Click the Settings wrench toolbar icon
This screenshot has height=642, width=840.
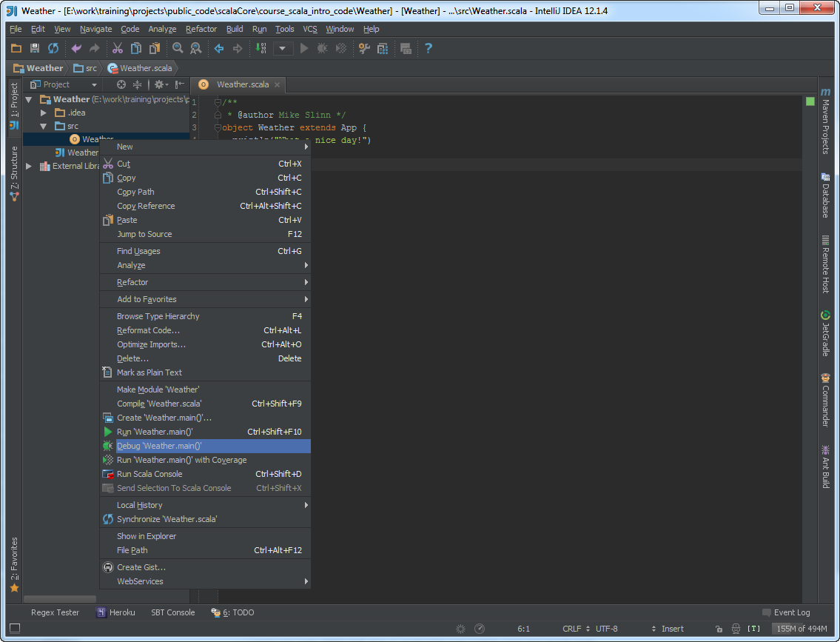pyautogui.click(x=364, y=48)
